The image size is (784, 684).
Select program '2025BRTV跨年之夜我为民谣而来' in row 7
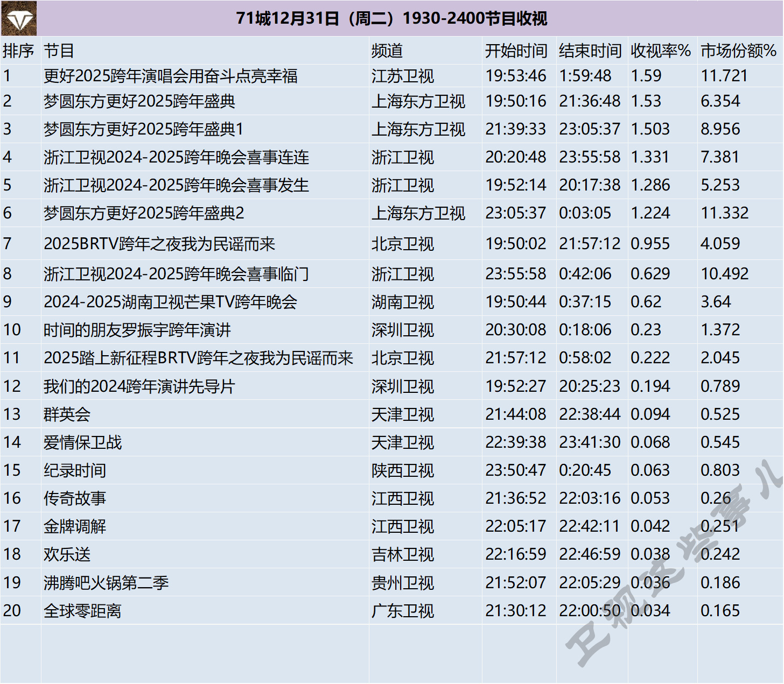tap(159, 244)
